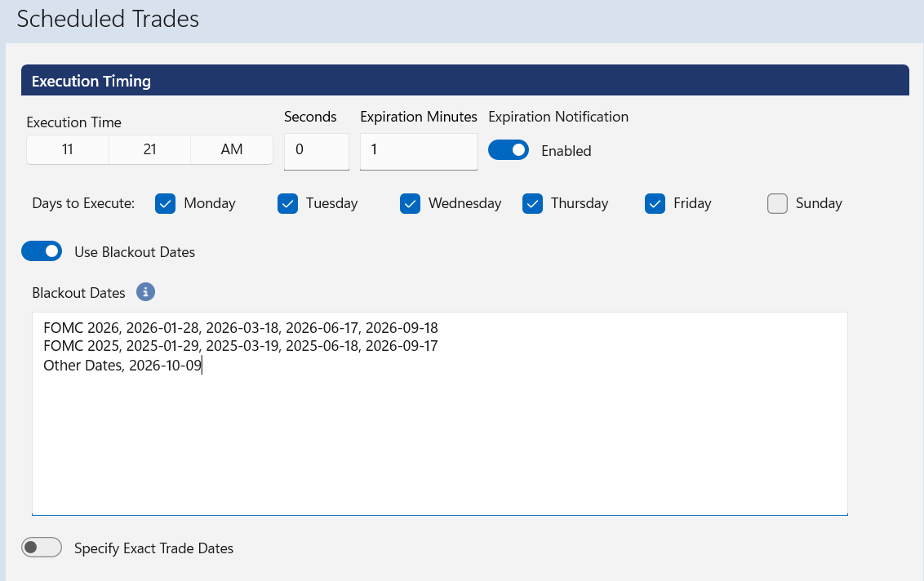This screenshot has height=581, width=924.
Task: Focus the Expiration Minutes input field
Action: (419, 152)
